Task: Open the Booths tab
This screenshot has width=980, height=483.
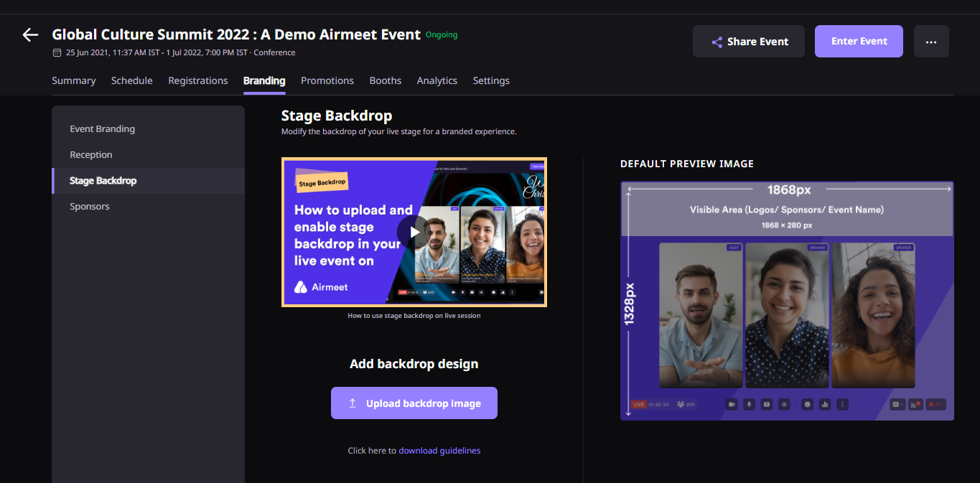Action: coord(386,80)
